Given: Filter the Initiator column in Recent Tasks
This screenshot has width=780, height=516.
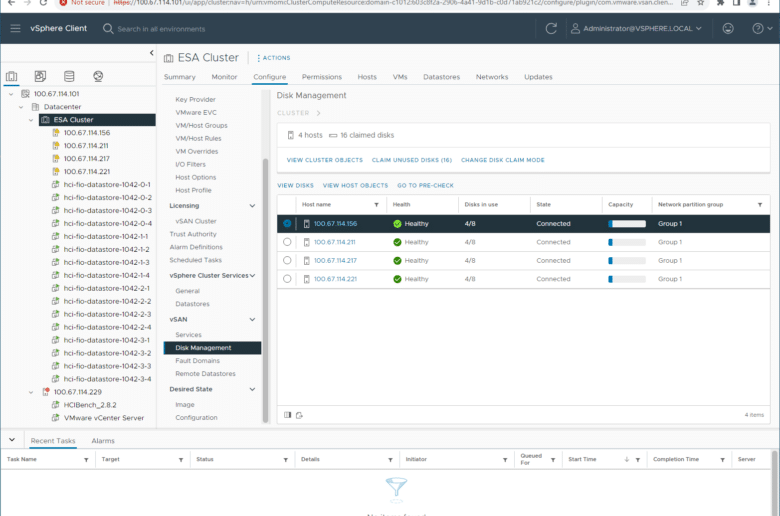Looking at the screenshot, I should click(505, 460).
